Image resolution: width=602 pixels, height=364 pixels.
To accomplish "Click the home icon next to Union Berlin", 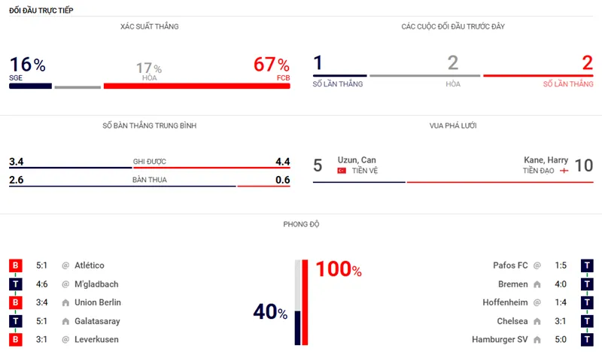I will point(65,303).
